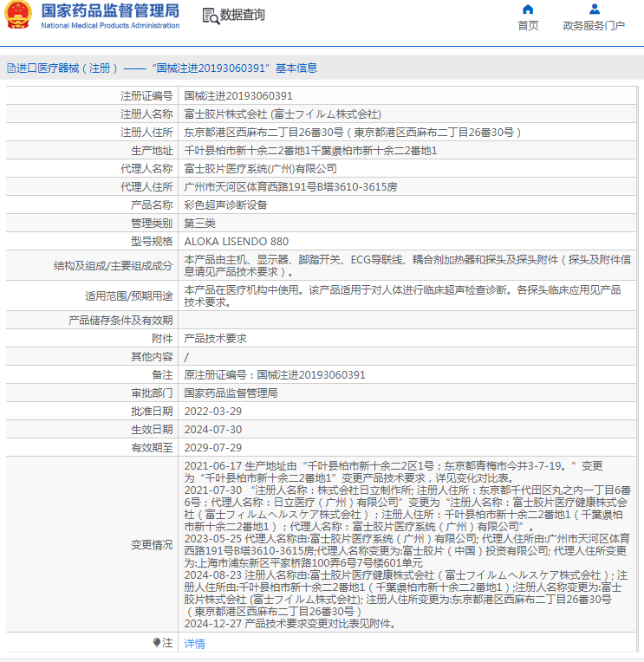The height and width of the screenshot is (662, 644).
Task: Click effective date 2024-07-30
Action: pos(213,429)
